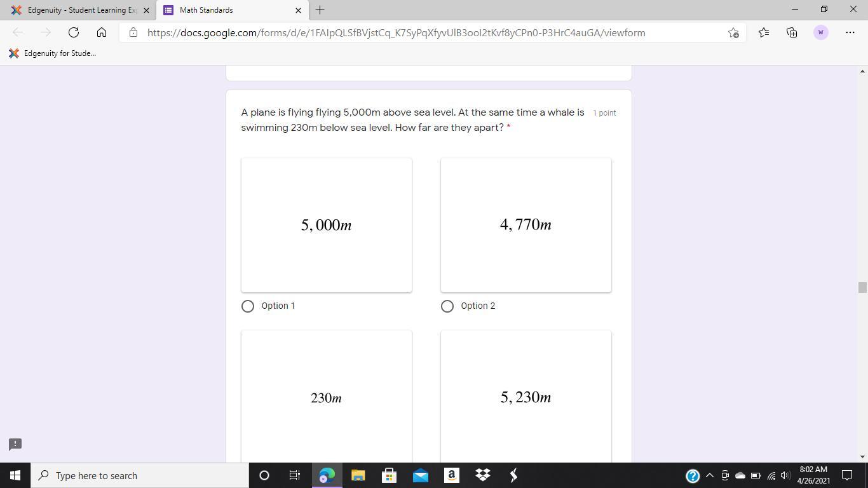Open Amazon from the taskbar
Viewport: 868px width, 488px height.
click(x=451, y=475)
